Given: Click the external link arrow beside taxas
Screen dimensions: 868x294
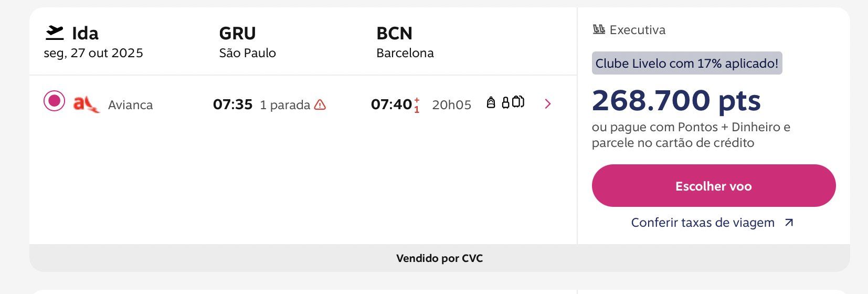Looking at the screenshot, I should coord(788,223).
